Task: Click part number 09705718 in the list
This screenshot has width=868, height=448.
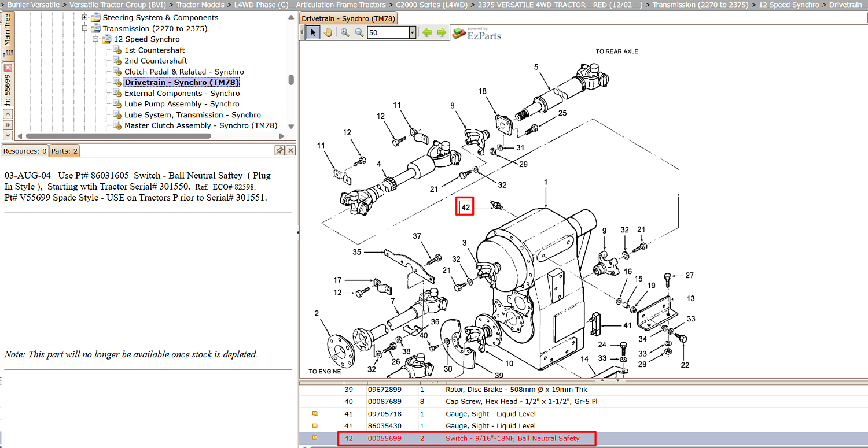Action: click(384, 414)
